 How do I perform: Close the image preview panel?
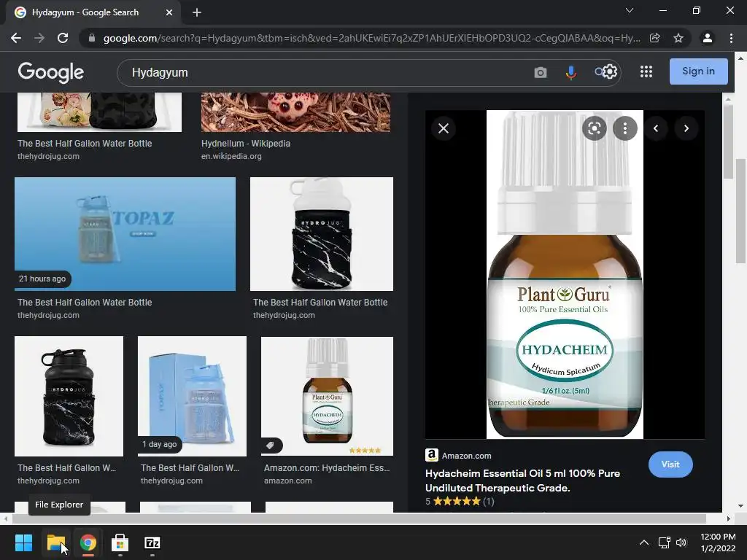(444, 128)
